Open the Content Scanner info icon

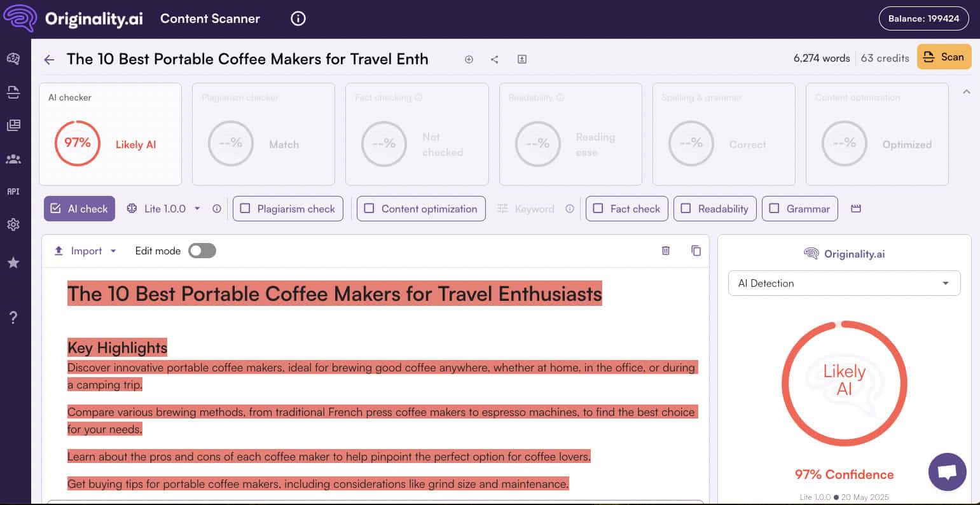click(298, 18)
